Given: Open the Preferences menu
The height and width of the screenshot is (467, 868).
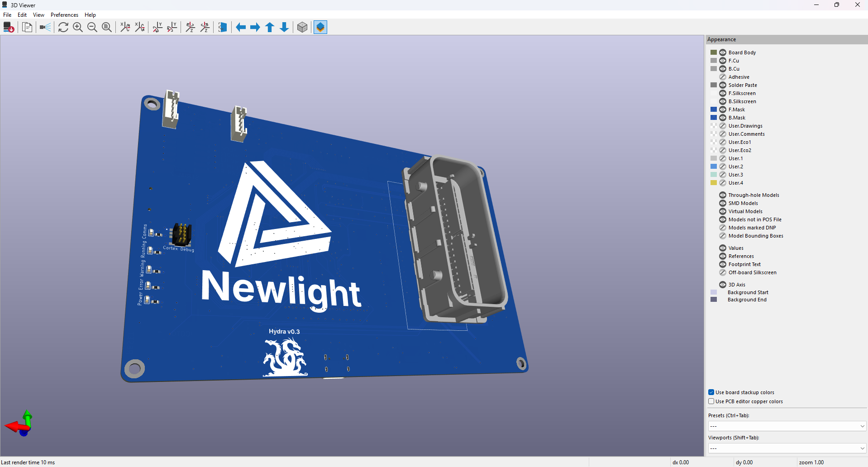Looking at the screenshot, I should pos(64,15).
